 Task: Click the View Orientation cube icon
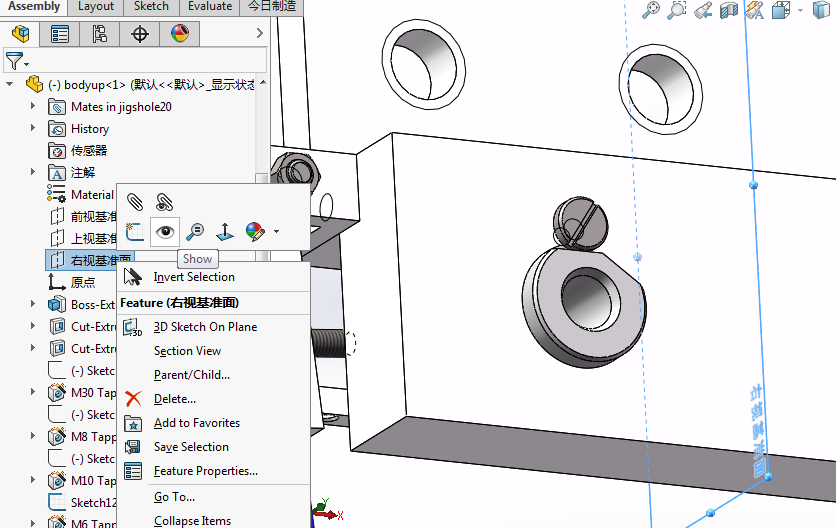point(781,10)
